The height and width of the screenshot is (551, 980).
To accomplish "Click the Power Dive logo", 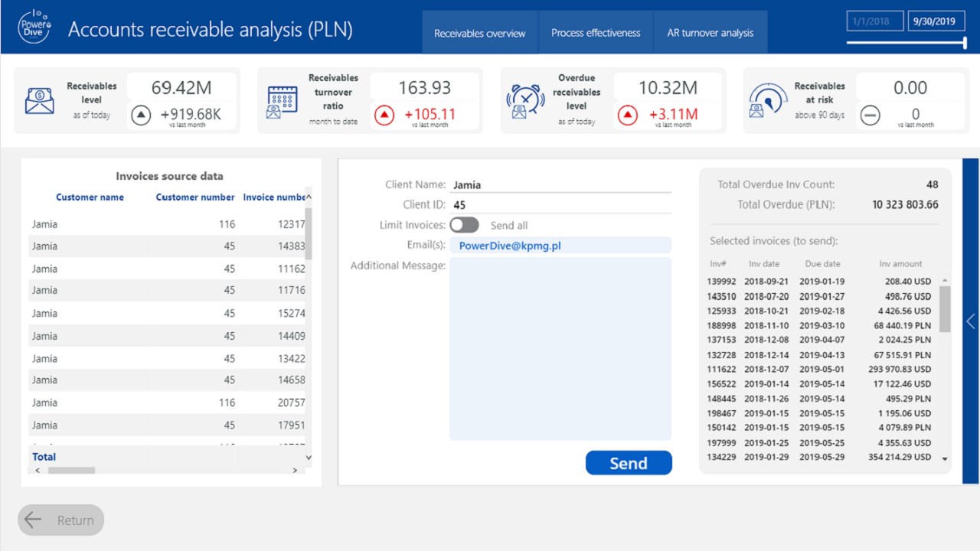I will [x=34, y=28].
